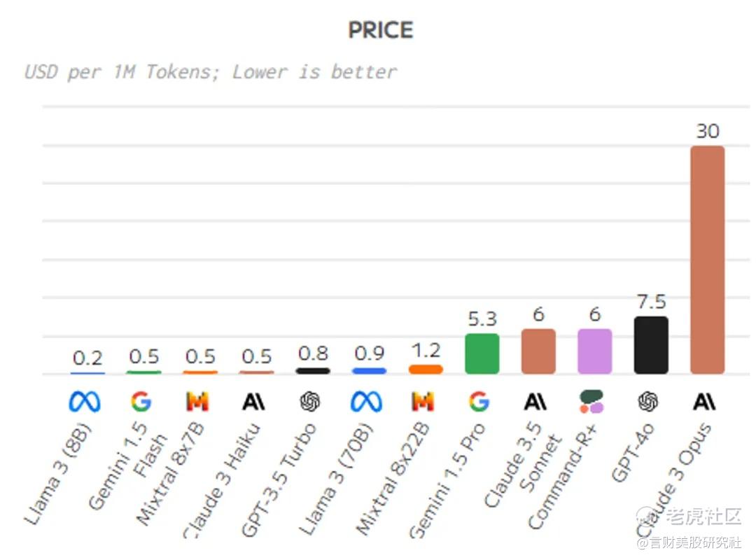Click the Google logo above Gemini 1.5 Flash
This screenshot has height=560, width=756.
tap(141, 401)
